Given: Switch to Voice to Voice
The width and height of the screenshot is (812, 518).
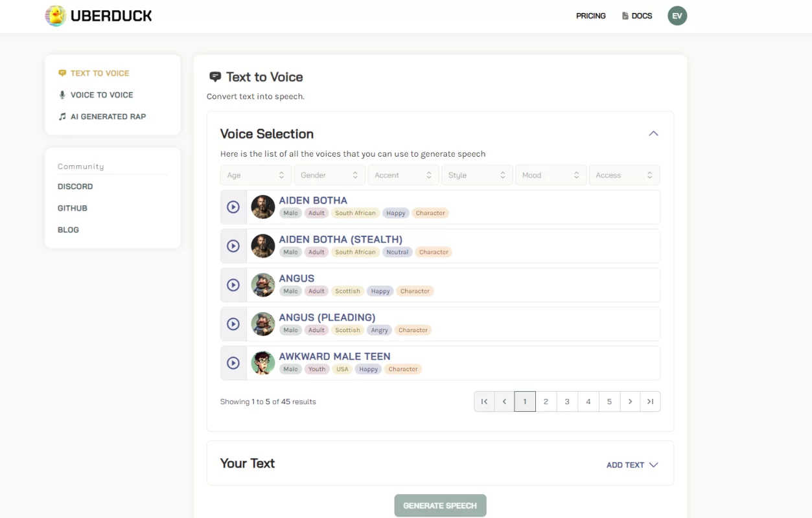Looking at the screenshot, I should coord(102,95).
